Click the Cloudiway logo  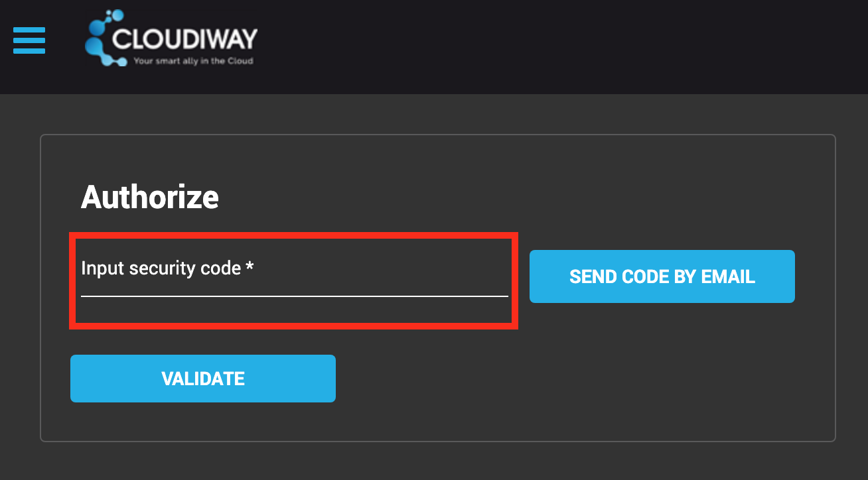pyautogui.click(x=171, y=38)
